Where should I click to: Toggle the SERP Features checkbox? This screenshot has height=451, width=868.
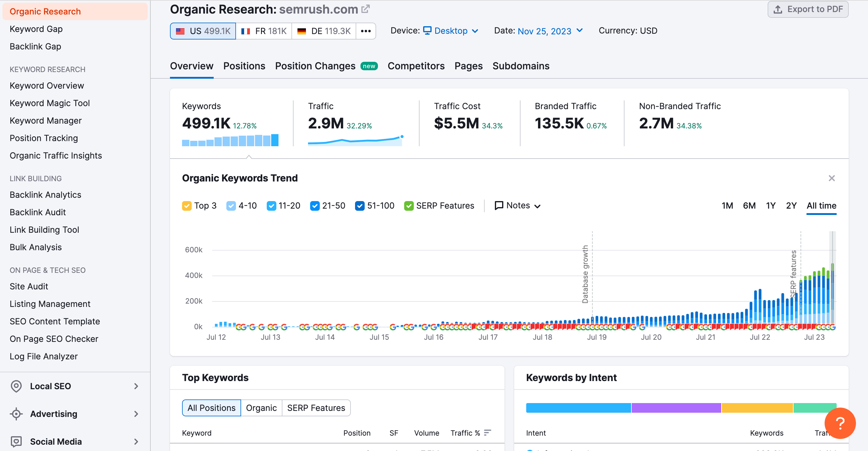[409, 206]
